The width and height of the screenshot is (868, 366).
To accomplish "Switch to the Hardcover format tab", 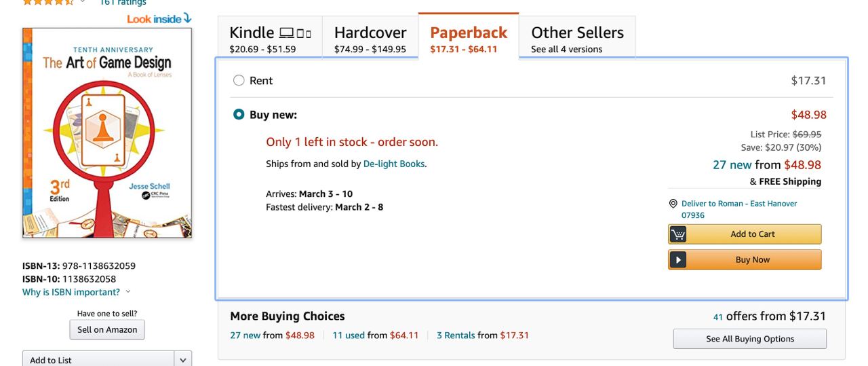I will 370,39.
